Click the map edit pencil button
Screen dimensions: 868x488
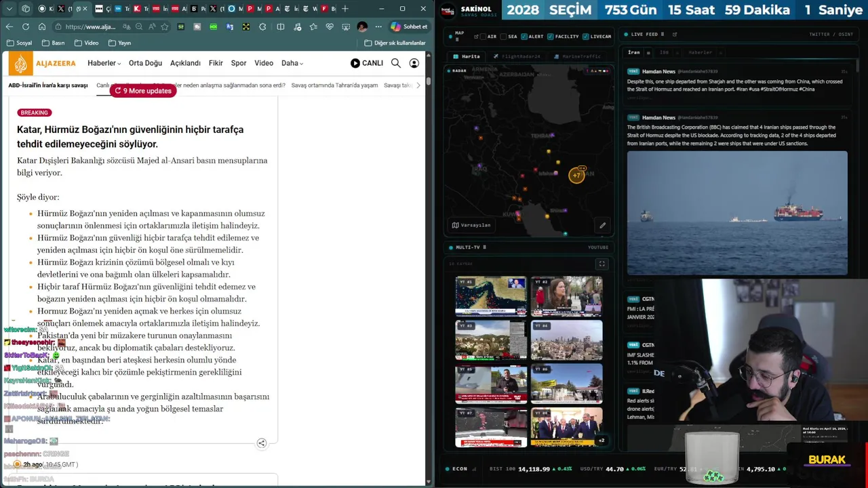pos(602,225)
